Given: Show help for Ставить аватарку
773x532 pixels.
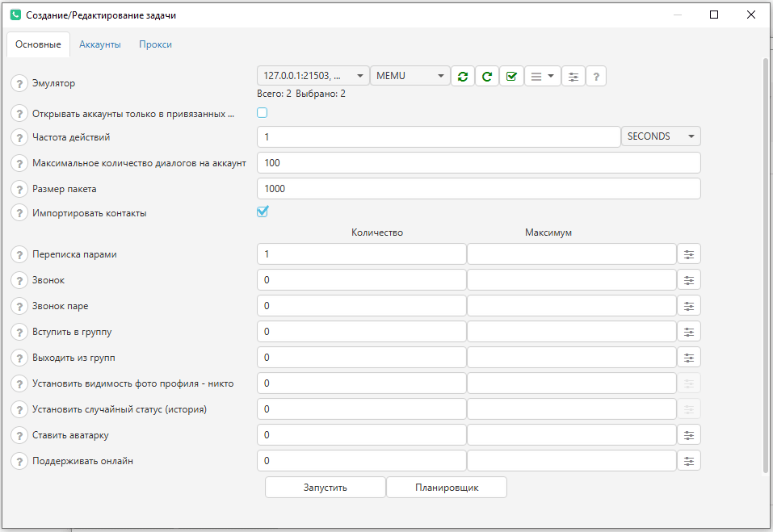Looking at the screenshot, I should click(x=19, y=435).
